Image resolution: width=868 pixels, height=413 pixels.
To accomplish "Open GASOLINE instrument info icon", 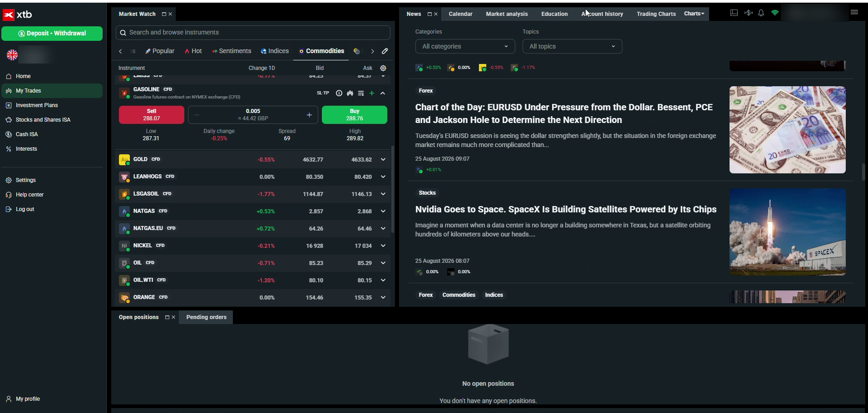I will 339,93.
